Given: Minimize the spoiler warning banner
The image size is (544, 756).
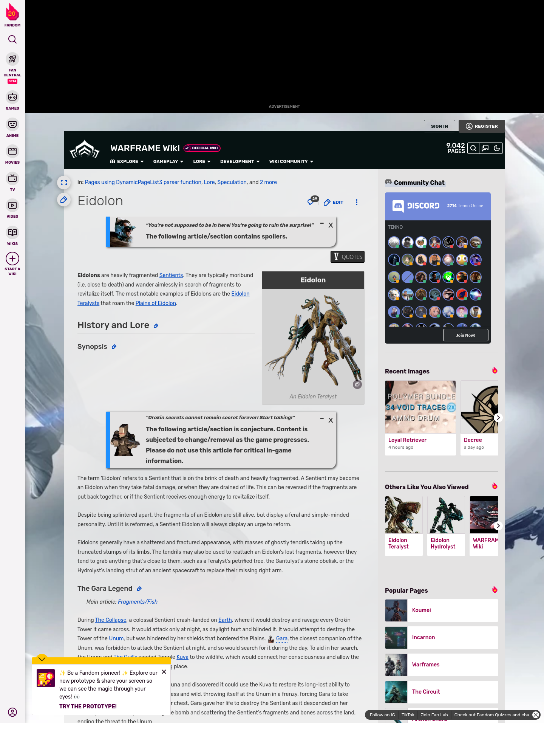Looking at the screenshot, I should click(322, 224).
